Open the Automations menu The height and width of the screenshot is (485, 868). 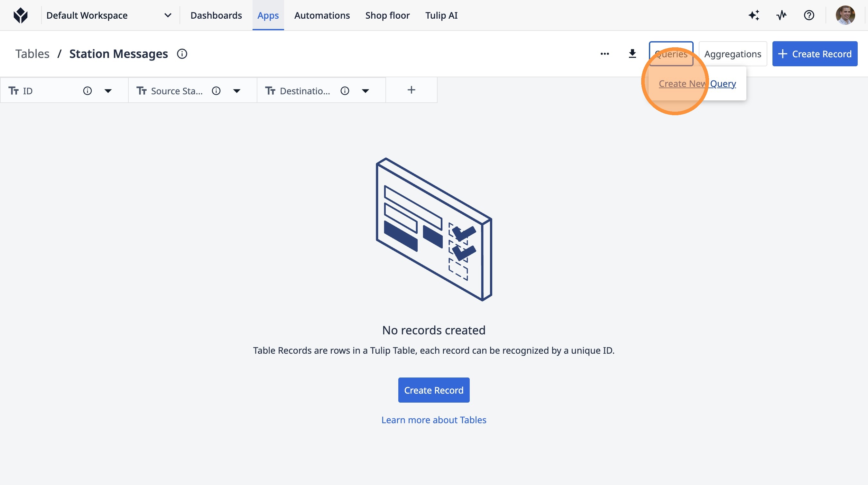(x=322, y=15)
